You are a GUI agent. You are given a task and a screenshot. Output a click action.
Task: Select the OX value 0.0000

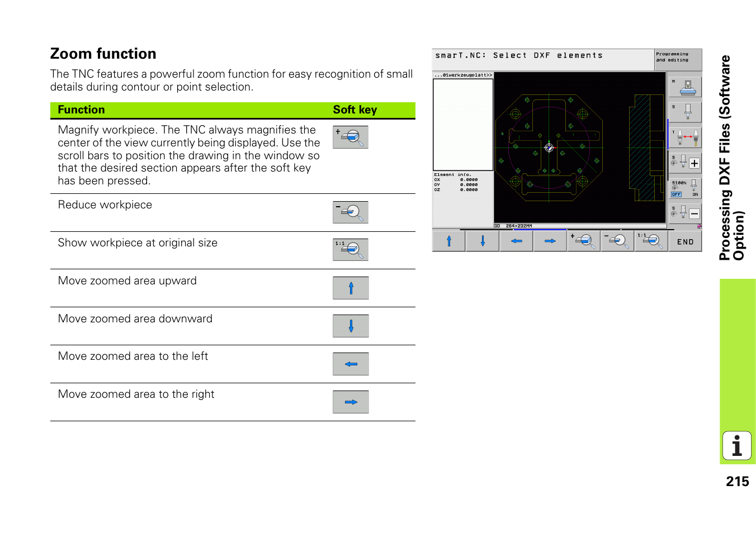(469, 180)
